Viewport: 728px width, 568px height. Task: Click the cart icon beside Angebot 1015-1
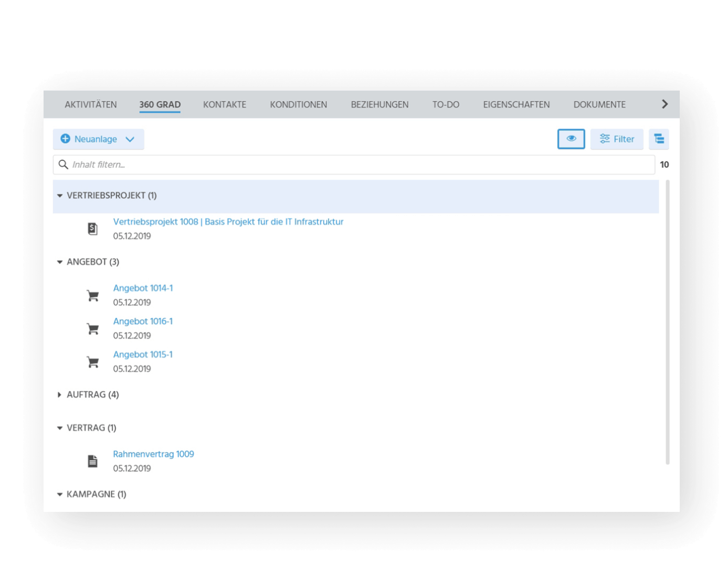click(93, 362)
